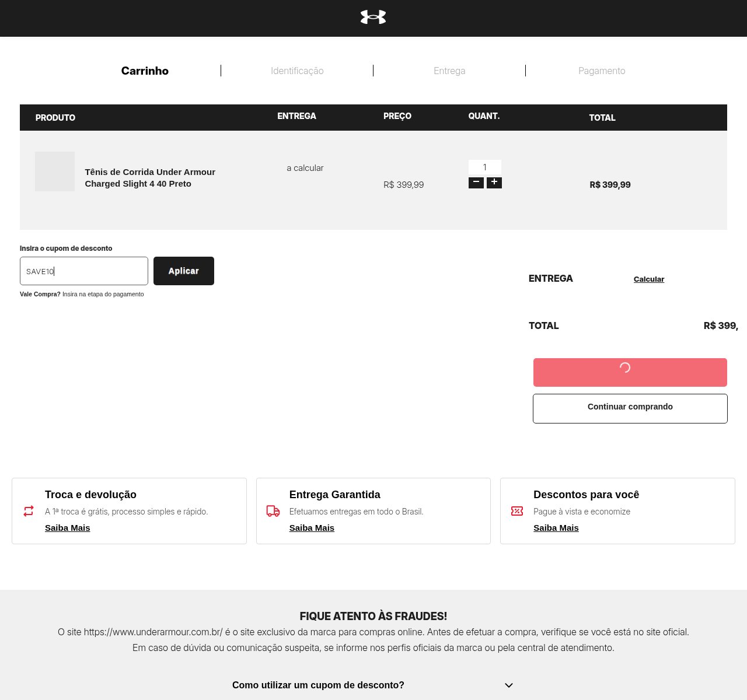Click the quantity field showing 1
The image size is (747, 700).
point(485,167)
